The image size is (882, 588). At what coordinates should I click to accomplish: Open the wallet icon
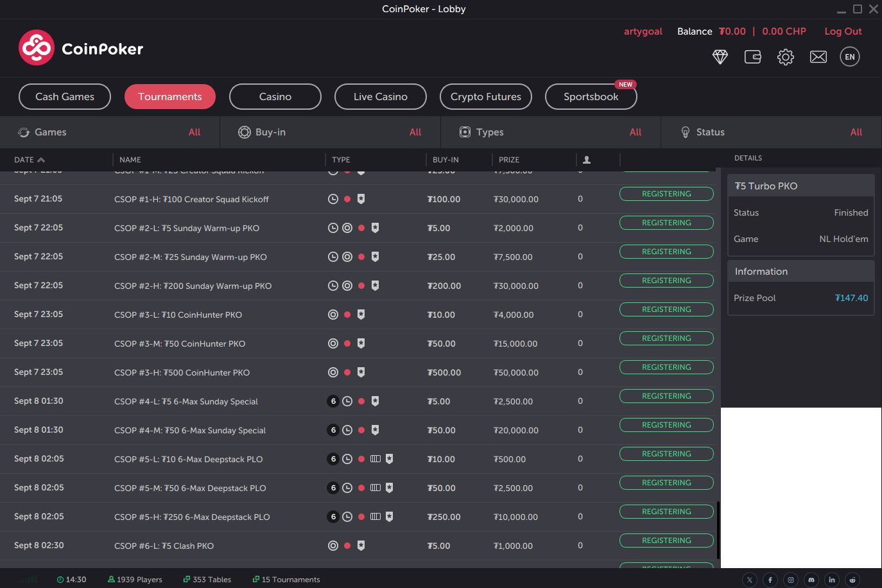point(752,56)
